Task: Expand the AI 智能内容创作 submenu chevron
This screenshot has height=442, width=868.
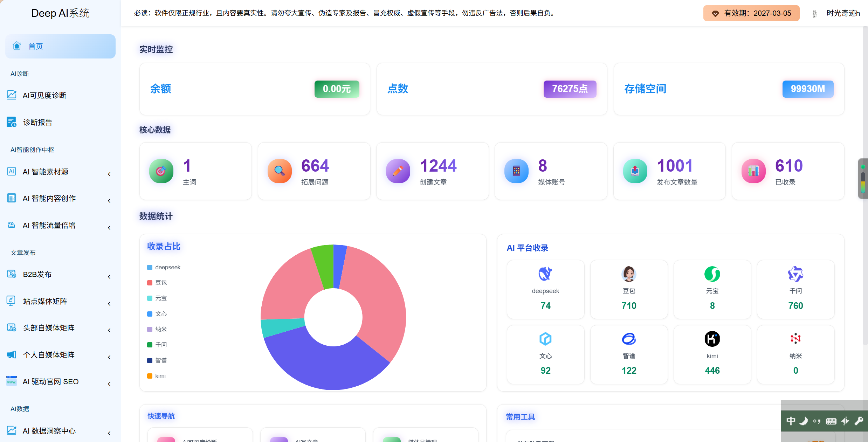Action: point(109,201)
